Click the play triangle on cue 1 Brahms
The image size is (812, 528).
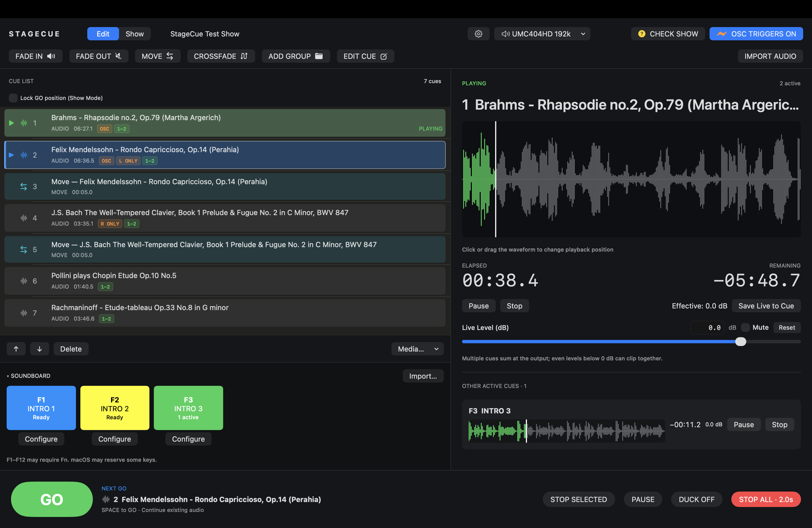pyautogui.click(x=11, y=123)
